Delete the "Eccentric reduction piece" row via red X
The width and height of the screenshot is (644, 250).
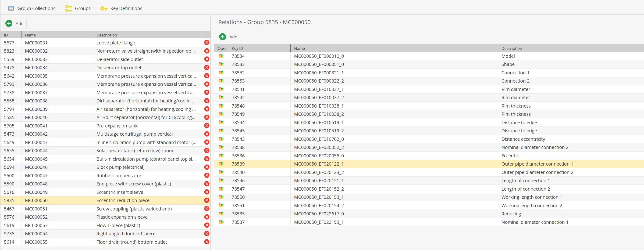tap(206, 200)
